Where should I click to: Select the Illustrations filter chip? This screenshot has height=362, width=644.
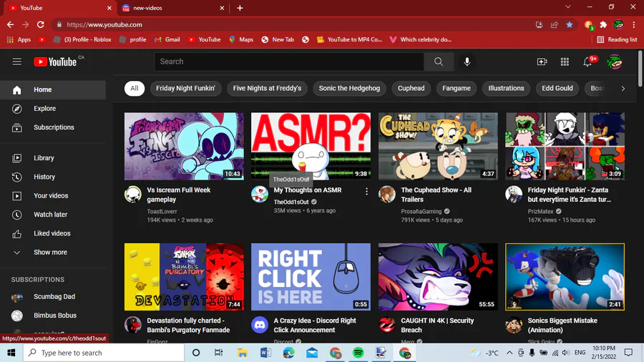tap(506, 88)
